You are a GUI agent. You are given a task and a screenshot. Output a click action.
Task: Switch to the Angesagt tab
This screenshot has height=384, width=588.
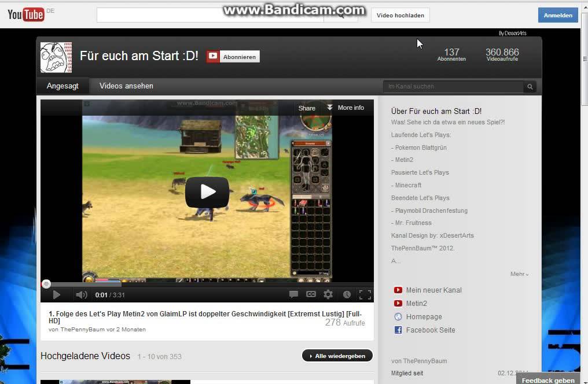pyautogui.click(x=63, y=86)
